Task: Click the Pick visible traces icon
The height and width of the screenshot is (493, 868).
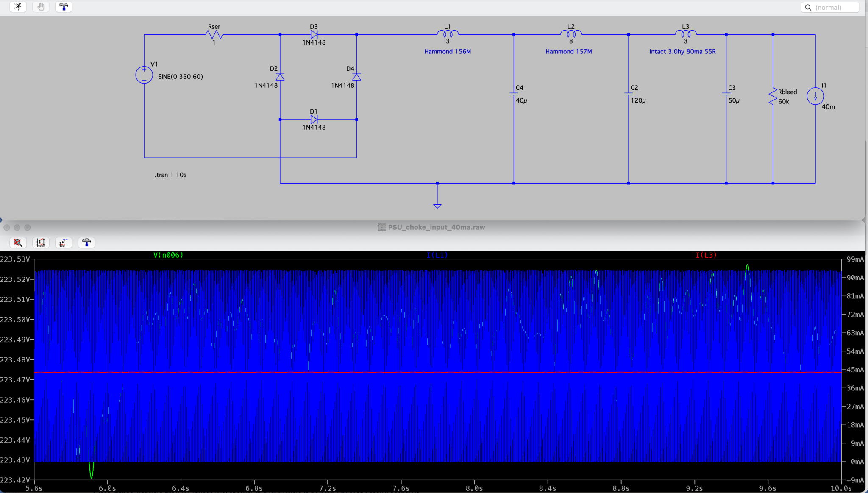Action: tap(64, 242)
